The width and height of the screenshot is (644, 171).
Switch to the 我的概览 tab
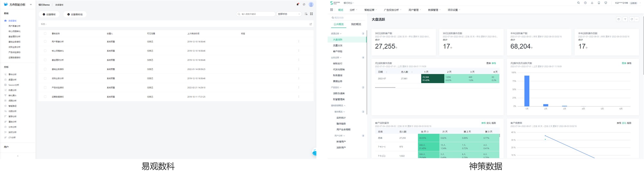356,24
